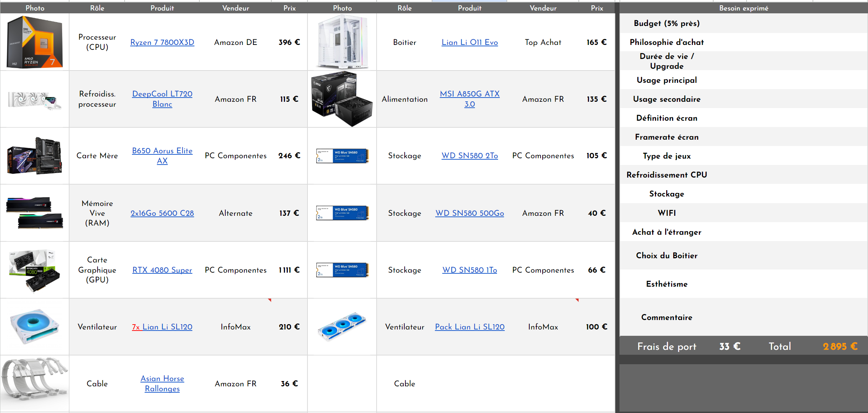Click the 1 111 € GPU price cell
868x413 pixels.
coord(289,270)
